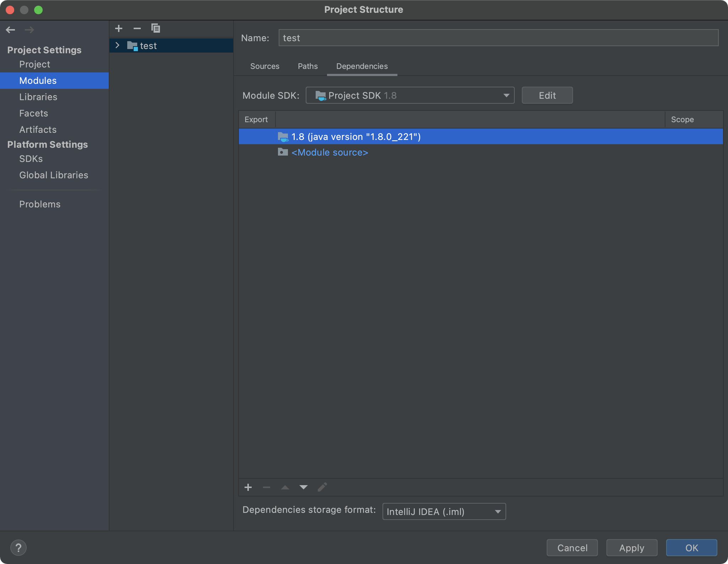Image resolution: width=728 pixels, height=564 pixels.
Task: Click the Edit SDK button
Action: [x=547, y=96]
